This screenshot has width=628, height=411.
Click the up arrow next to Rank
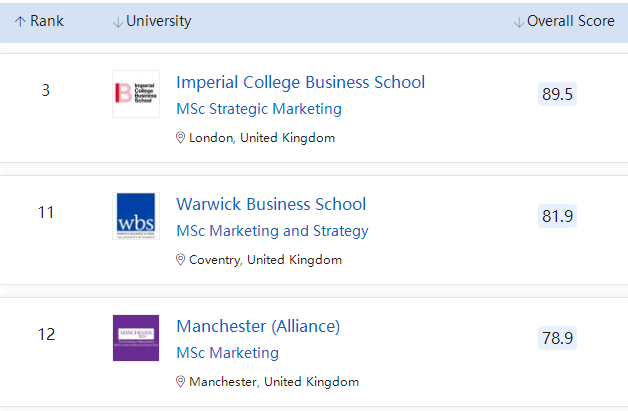tap(20, 22)
